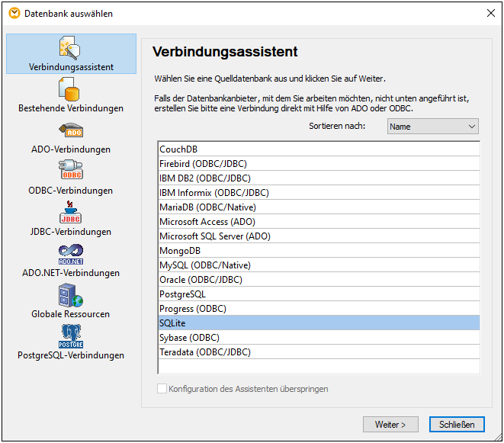Open the ADO.NET-Verbindungen icon
This screenshot has width=504, height=443.
(70, 254)
